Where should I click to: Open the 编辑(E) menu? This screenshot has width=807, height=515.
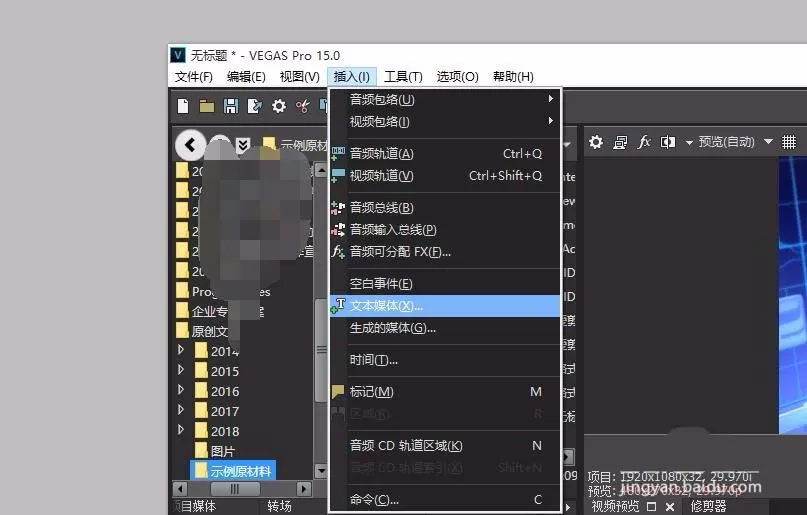coord(246,77)
